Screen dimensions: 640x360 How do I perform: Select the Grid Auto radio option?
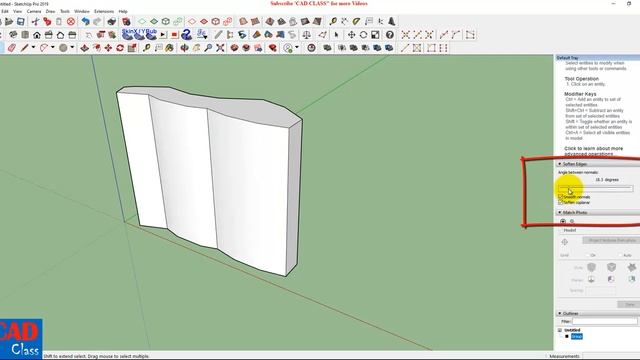[x=620, y=256]
